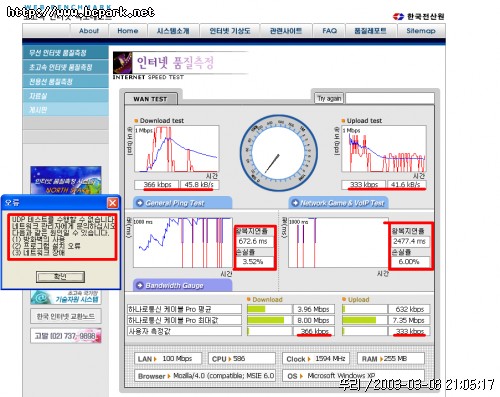The image size is (500, 397).
Task: Click the 672.6 ms round-trip delay value
Action: pyautogui.click(x=254, y=241)
